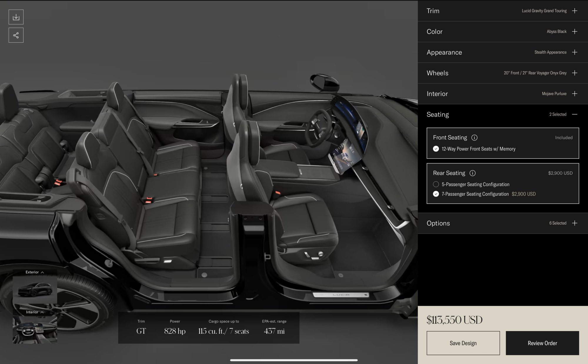Expand Trim section plus icon
This screenshot has width=588, height=364.
tap(574, 11)
